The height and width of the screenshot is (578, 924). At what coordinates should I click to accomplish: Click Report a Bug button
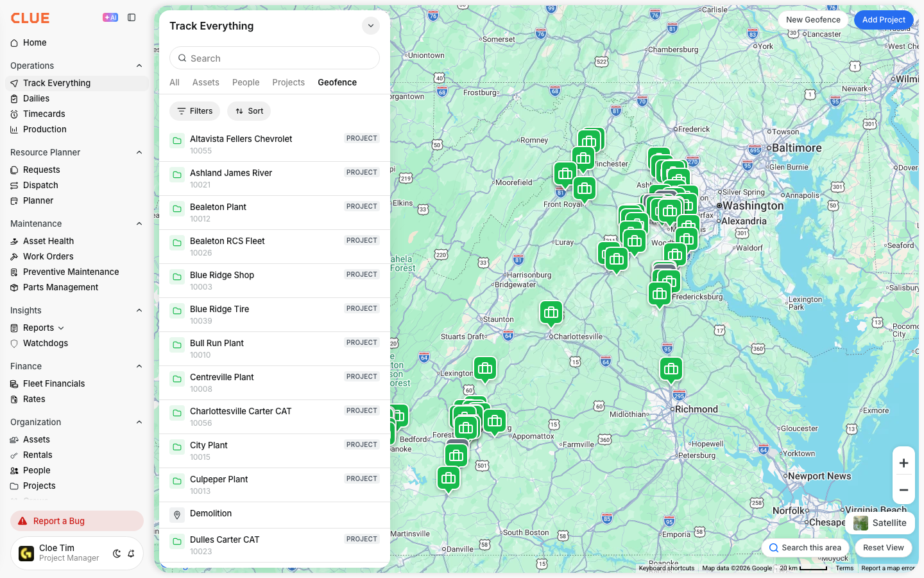(x=77, y=521)
